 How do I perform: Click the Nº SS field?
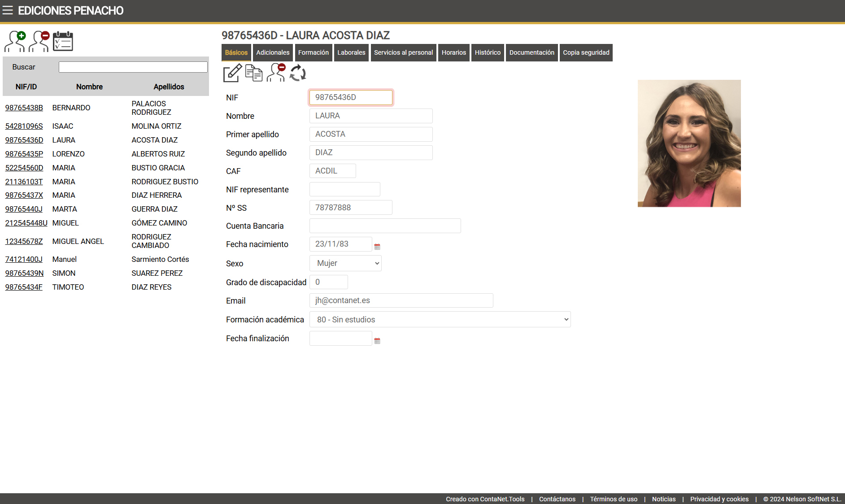(x=351, y=208)
